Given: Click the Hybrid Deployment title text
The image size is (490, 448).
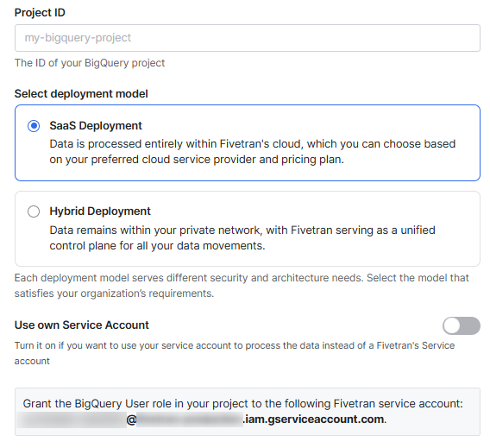Looking at the screenshot, I should click(100, 211).
